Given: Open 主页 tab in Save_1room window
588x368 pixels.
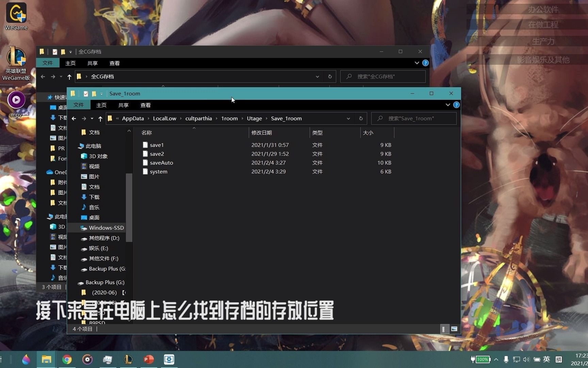Looking at the screenshot, I should [101, 105].
